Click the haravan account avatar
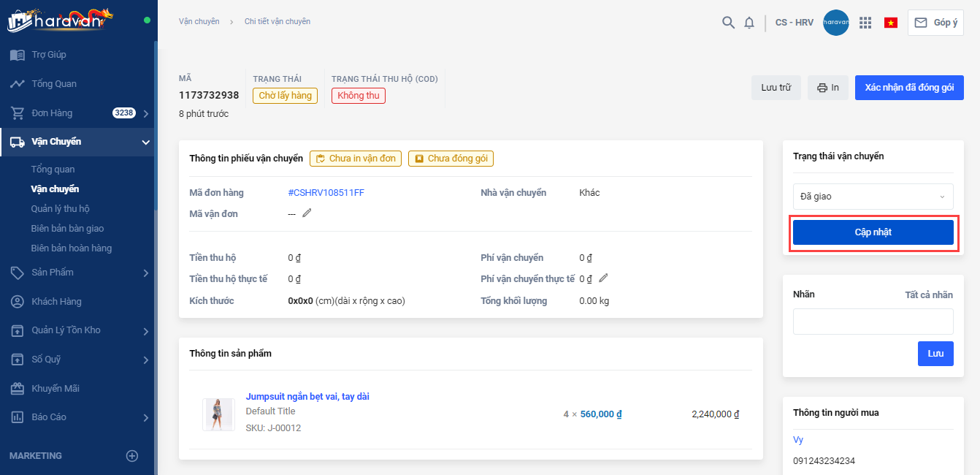Viewport: 980px width, 475px height. click(x=836, y=23)
